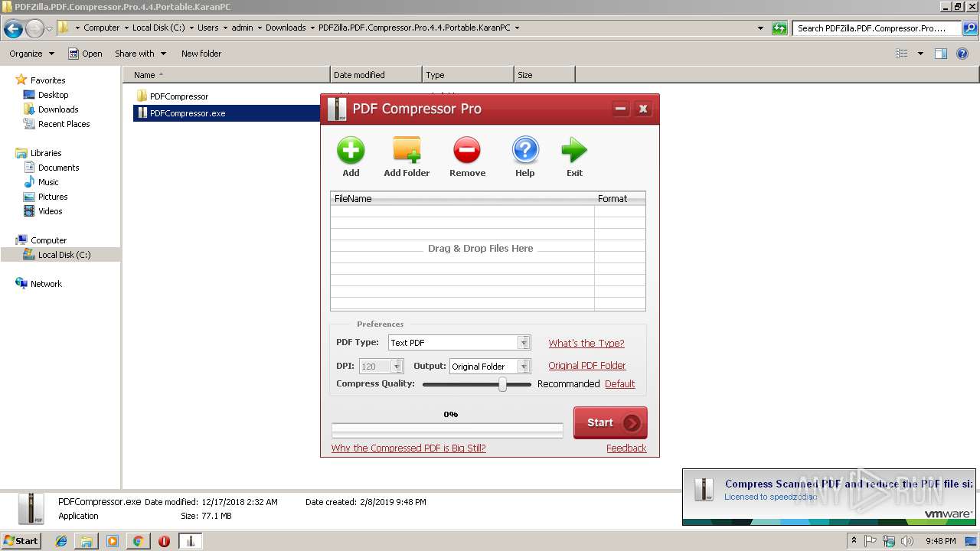Click the Default quality link
Screen dimensions: 980x551
pos(620,384)
